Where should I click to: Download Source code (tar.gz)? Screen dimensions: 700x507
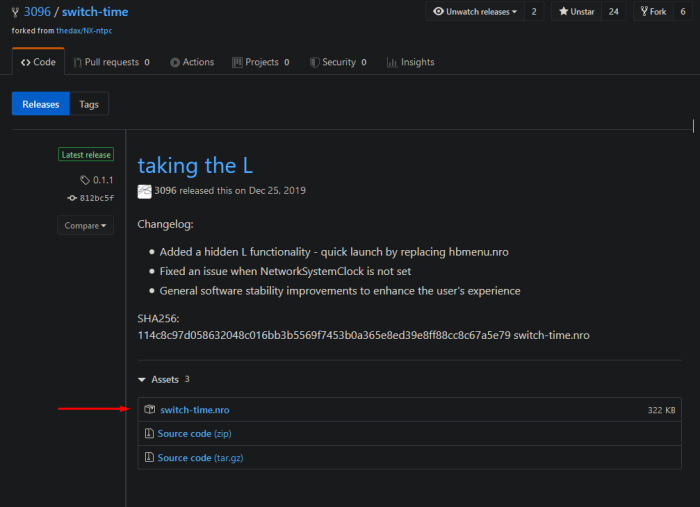tap(200, 457)
